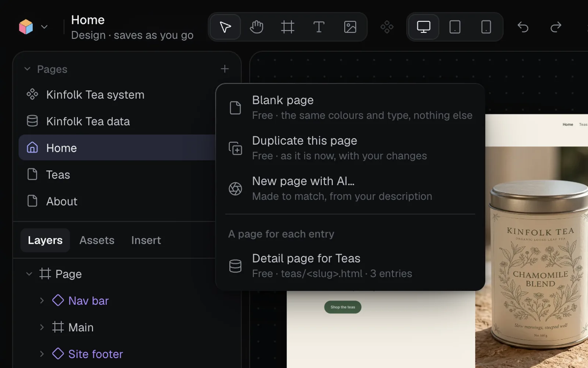Click the diamond icon beside Site footer

coord(58,354)
